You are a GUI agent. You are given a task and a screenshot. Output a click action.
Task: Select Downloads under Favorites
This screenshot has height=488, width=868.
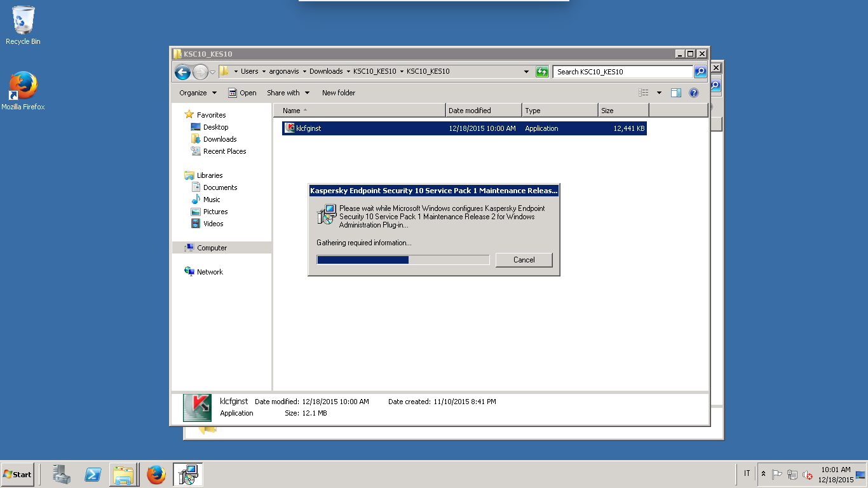click(220, 139)
